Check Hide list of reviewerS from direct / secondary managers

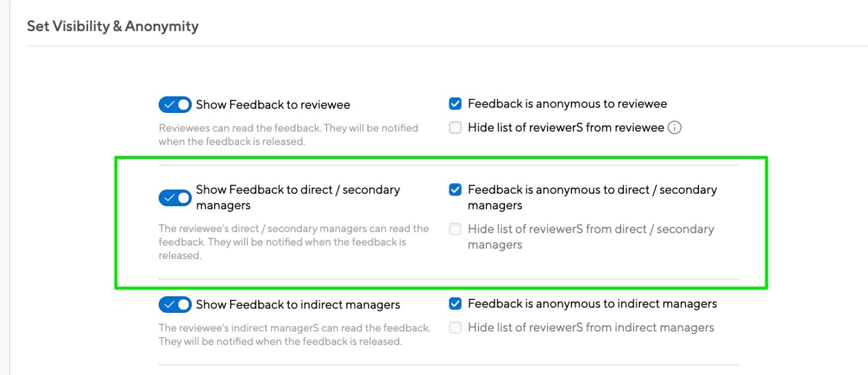tap(455, 229)
